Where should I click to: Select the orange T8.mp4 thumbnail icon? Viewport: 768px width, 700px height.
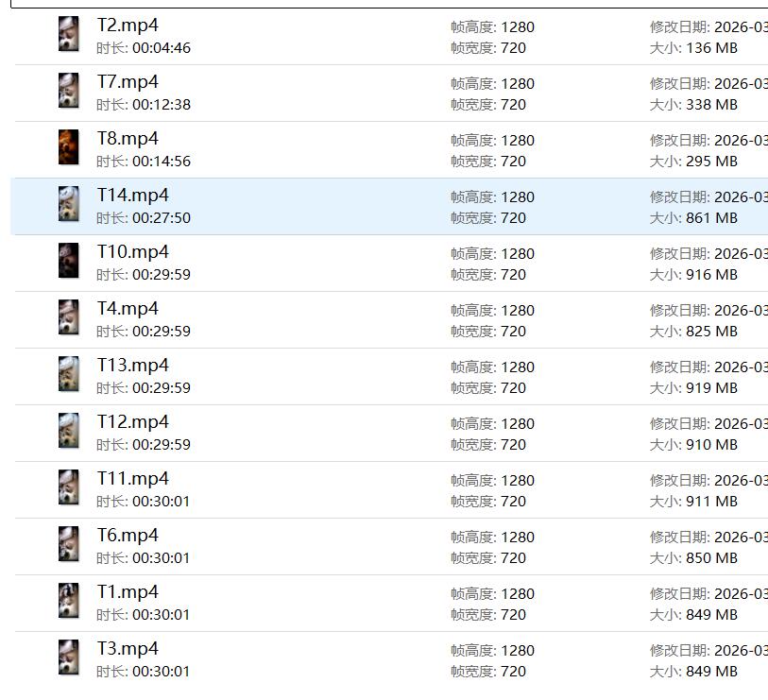pos(69,147)
